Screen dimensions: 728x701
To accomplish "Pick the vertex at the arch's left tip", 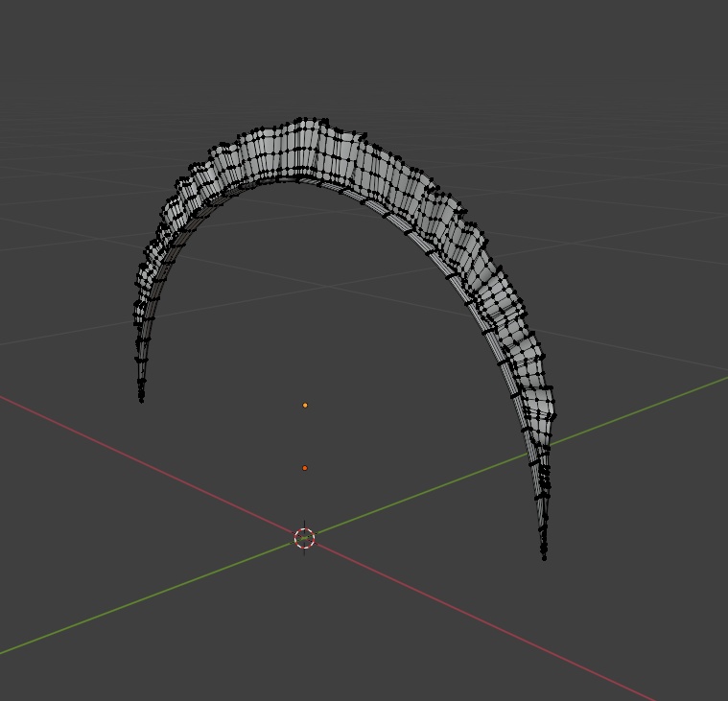I will [142, 401].
